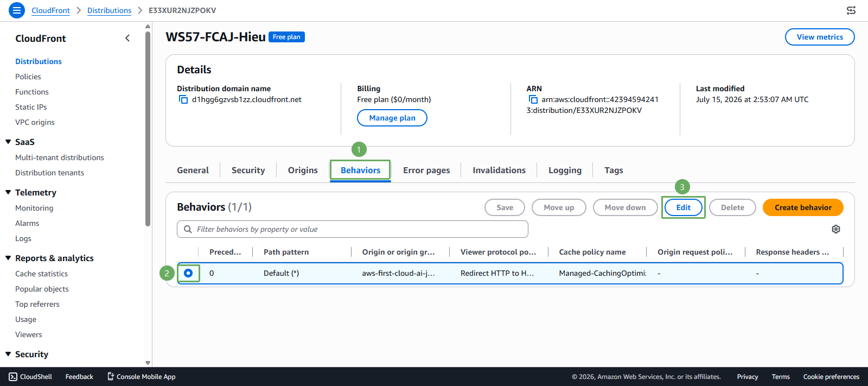Collapse the Telemetry navigation section
This screenshot has width=868, height=386.
pos(8,192)
